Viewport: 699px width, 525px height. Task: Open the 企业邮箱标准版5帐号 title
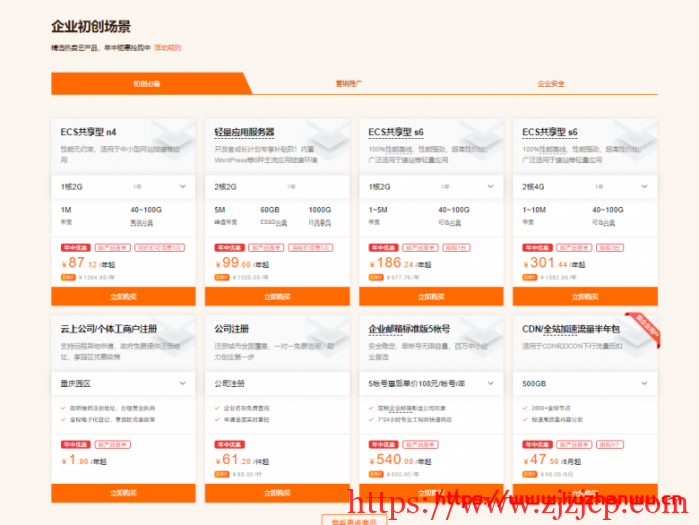point(409,329)
